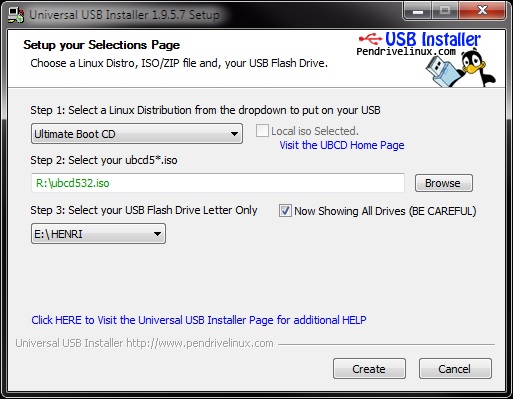
Task: Close the setup window with X
Action: click(482, 11)
